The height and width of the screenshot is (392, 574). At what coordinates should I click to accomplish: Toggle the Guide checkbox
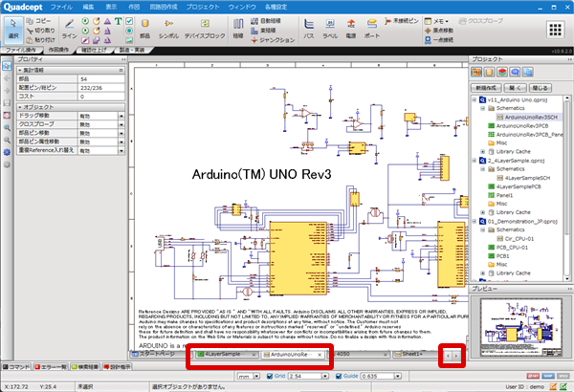pos(339,376)
